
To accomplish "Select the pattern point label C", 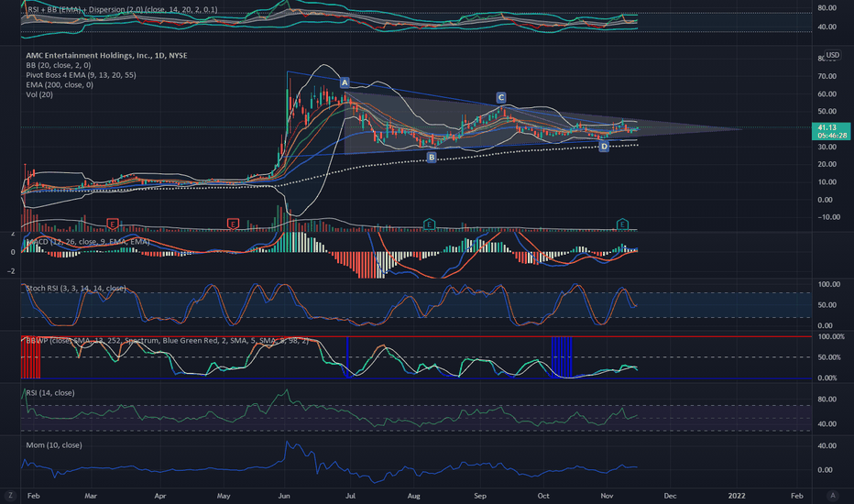I will point(501,97).
